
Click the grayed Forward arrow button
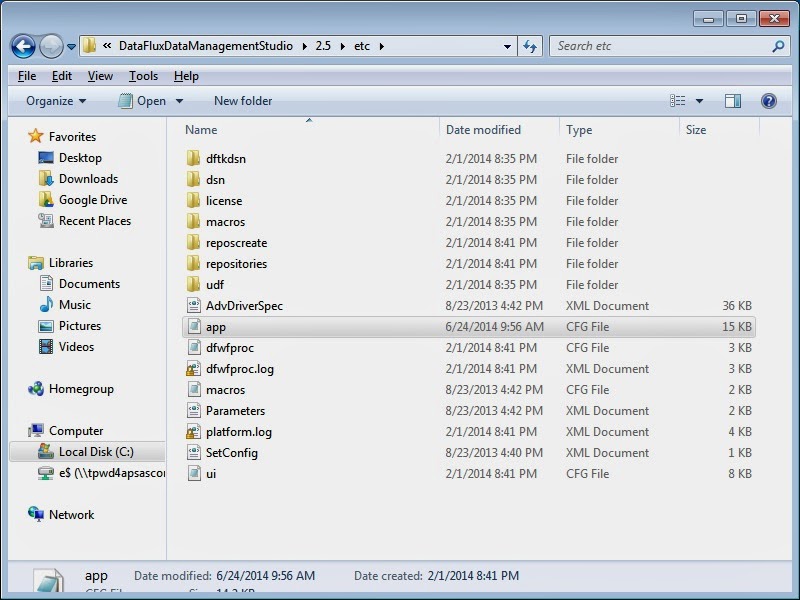point(51,46)
